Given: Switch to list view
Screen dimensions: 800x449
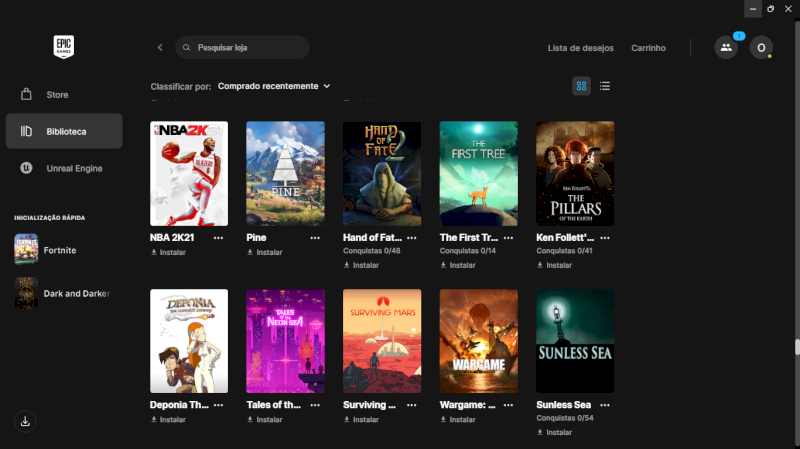Looking at the screenshot, I should (605, 86).
